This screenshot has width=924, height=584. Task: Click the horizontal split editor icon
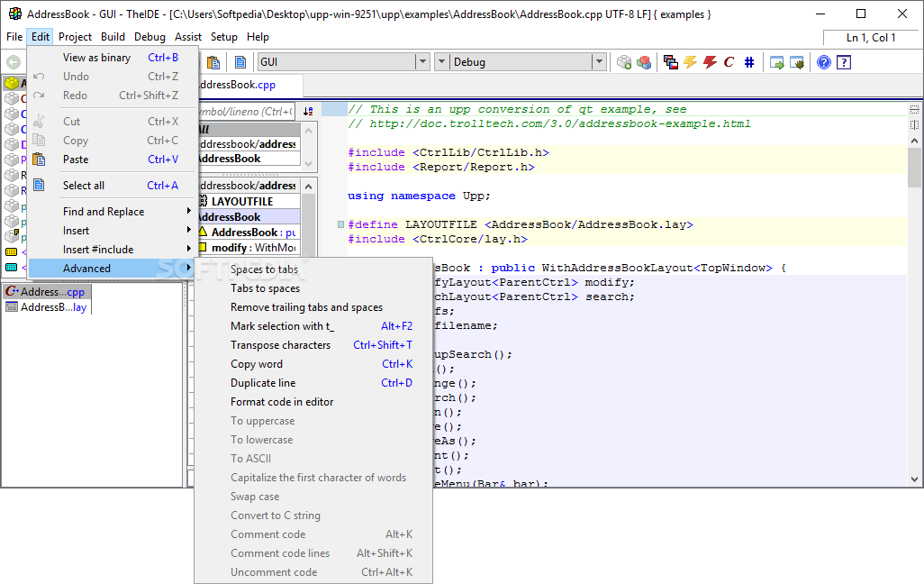tap(914, 110)
